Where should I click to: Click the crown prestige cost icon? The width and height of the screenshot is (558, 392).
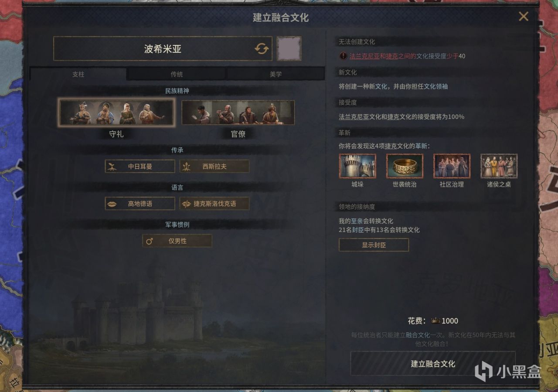435,321
